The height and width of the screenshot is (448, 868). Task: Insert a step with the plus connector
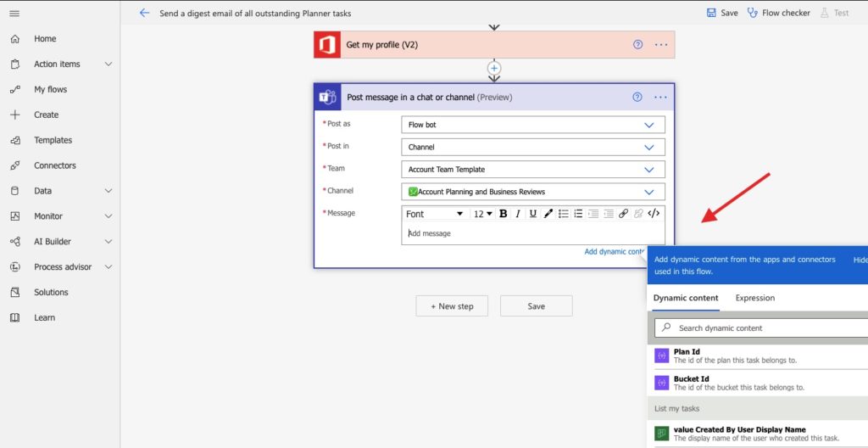[494, 68]
